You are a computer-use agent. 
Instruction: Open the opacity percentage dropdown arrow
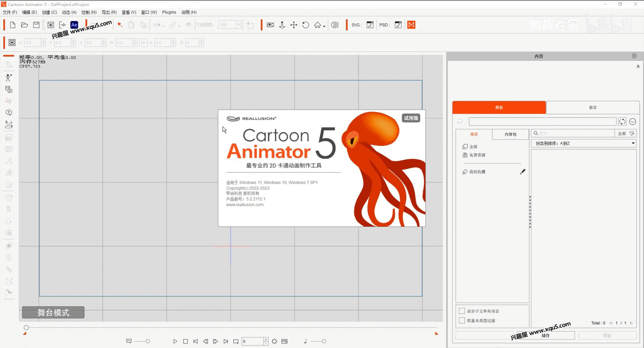pyautogui.click(x=238, y=25)
